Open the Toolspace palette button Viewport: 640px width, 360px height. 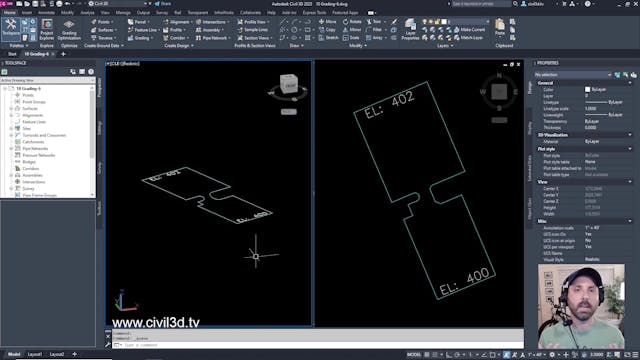point(11,29)
